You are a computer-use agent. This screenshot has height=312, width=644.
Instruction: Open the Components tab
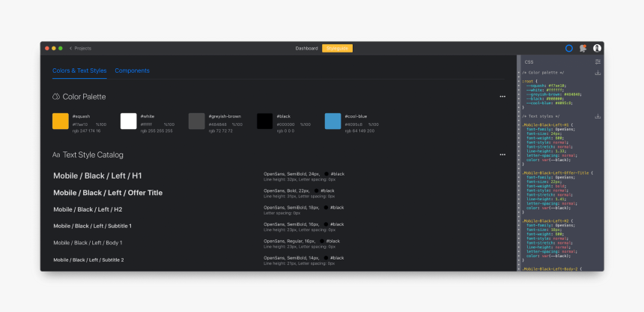(x=132, y=70)
